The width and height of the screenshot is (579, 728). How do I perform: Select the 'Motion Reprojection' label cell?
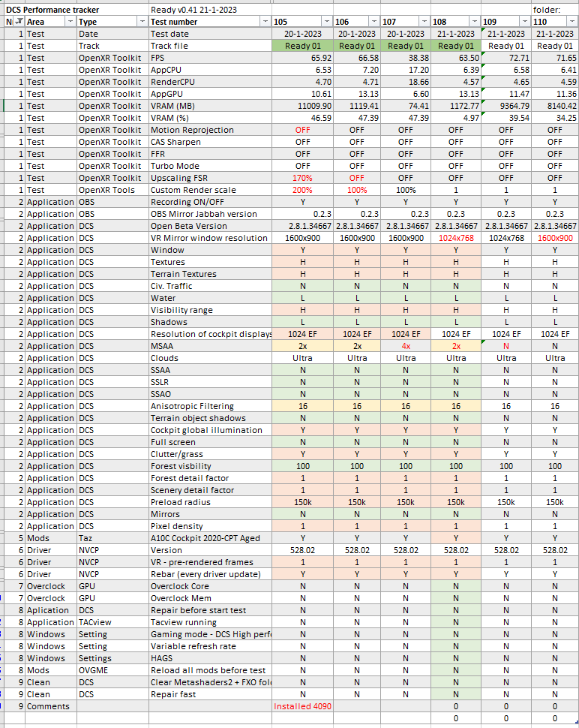pyautogui.click(x=210, y=130)
